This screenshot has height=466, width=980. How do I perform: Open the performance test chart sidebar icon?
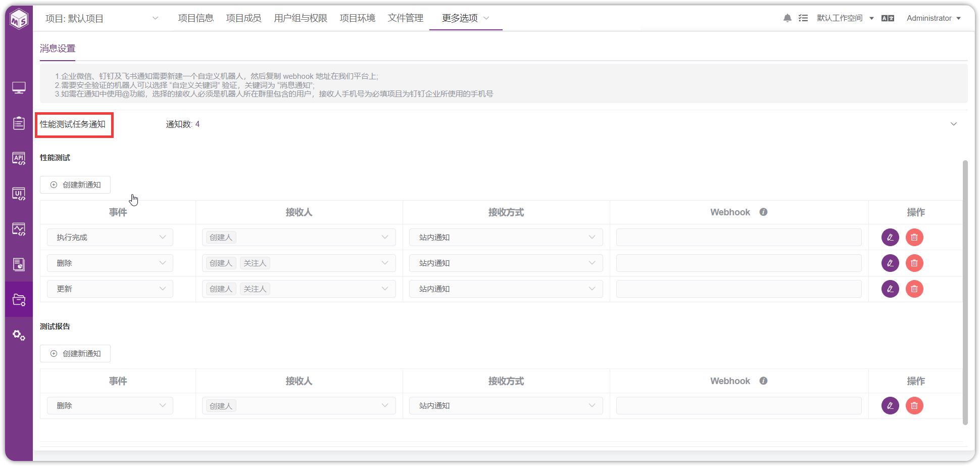(x=19, y=229)
